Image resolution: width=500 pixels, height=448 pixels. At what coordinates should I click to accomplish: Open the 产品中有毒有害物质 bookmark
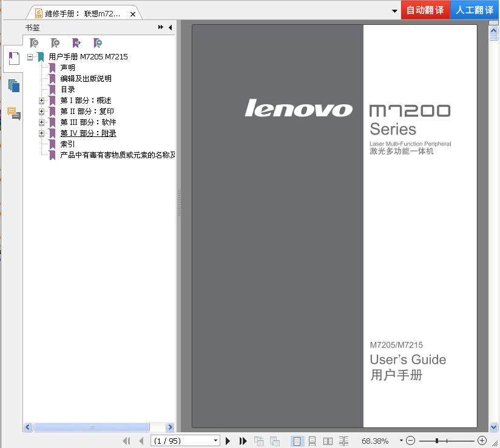(118, 155)
